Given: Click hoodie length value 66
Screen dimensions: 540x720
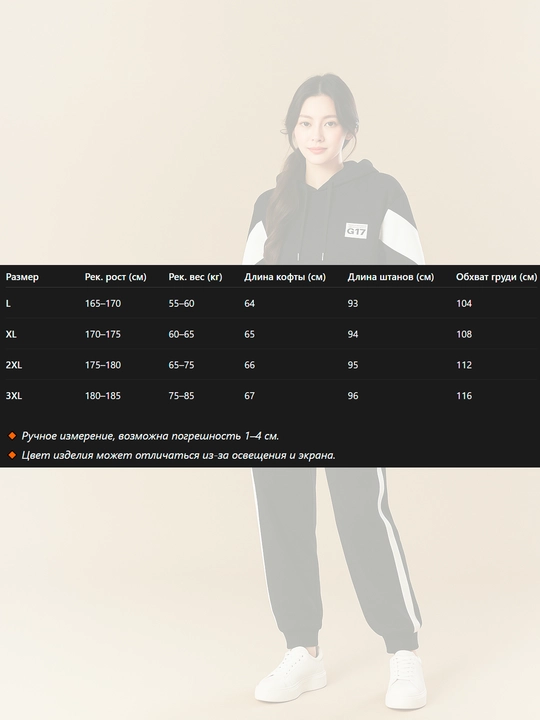Looking at the screenshot, I should (249, 365).
